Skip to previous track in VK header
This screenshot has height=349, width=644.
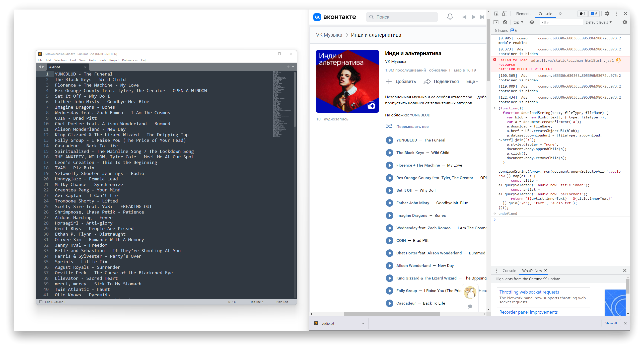pyautogui.click(x=464, y=17)
